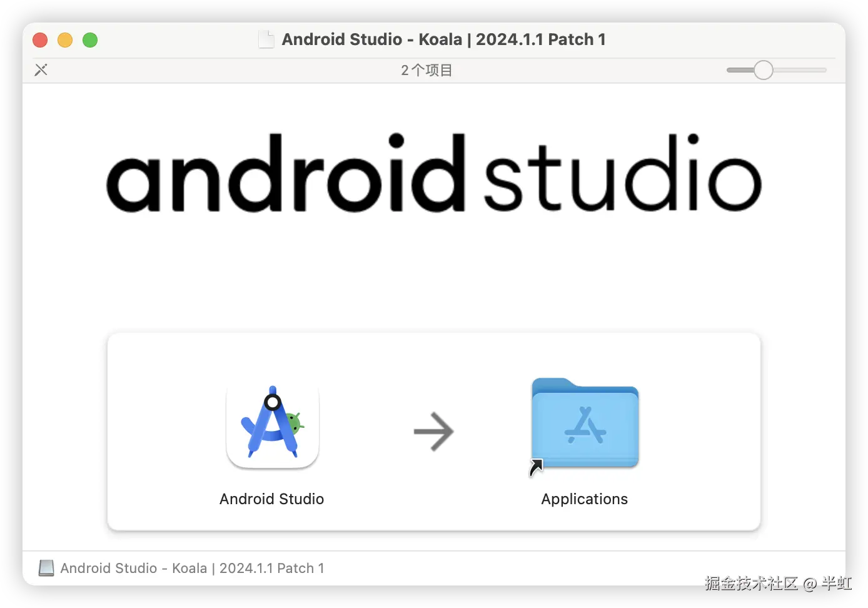Close the installer window with red button
The height and width of the screenshot is (608, 868).
(x=40, y=40)
